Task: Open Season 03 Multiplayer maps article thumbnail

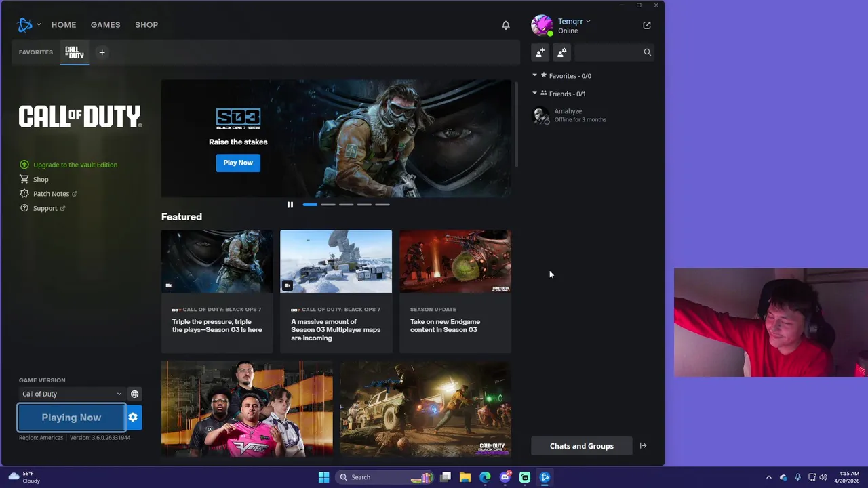Action: [x=336, y=262]
